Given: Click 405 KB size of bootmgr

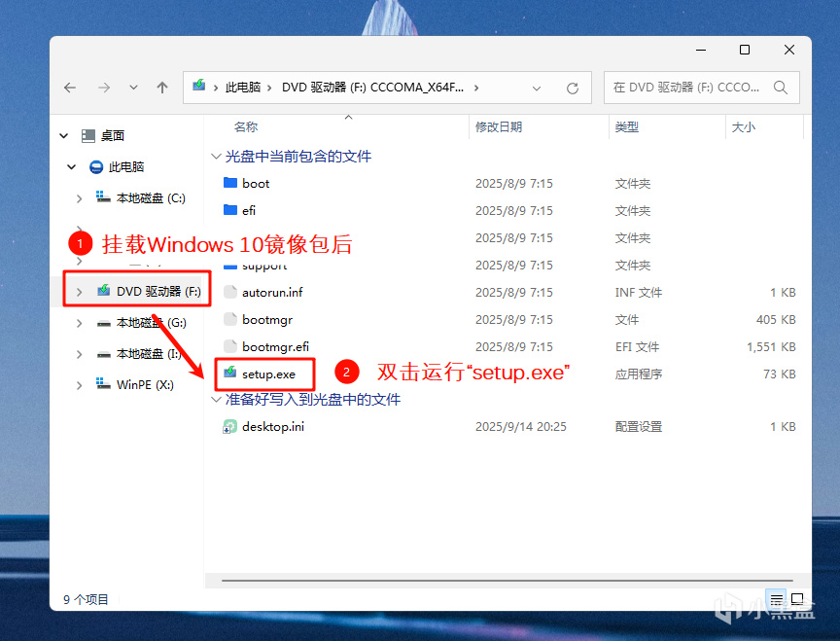Looking at the screenshot, I should pyautogui.click(x=776, y=319).
